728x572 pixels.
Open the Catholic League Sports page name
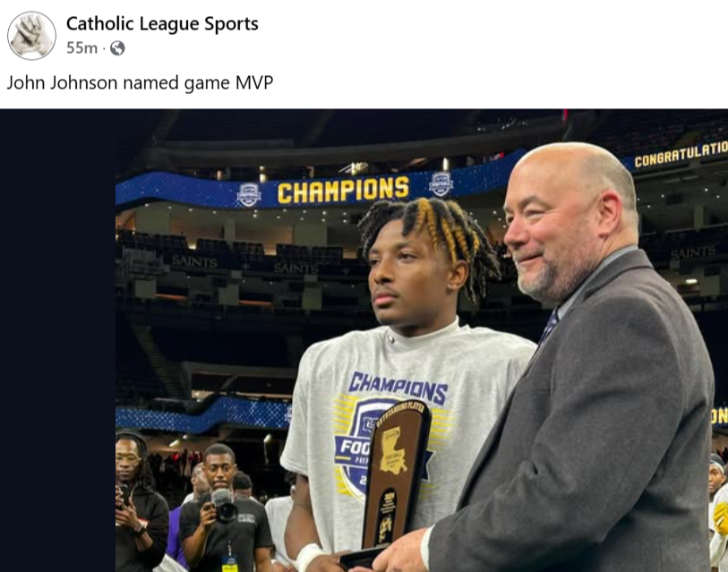point(162,23)
